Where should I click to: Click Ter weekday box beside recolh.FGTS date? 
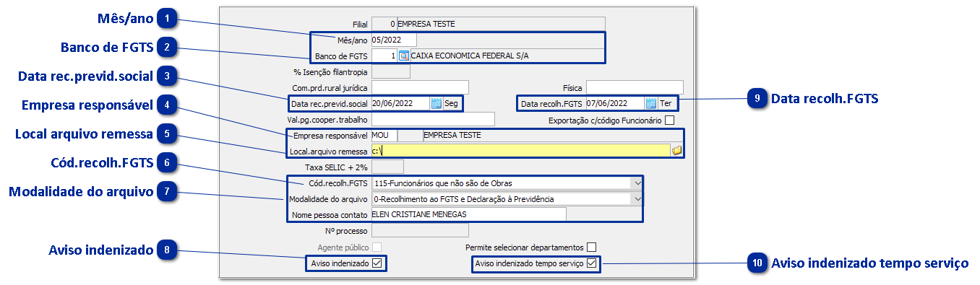666,104
